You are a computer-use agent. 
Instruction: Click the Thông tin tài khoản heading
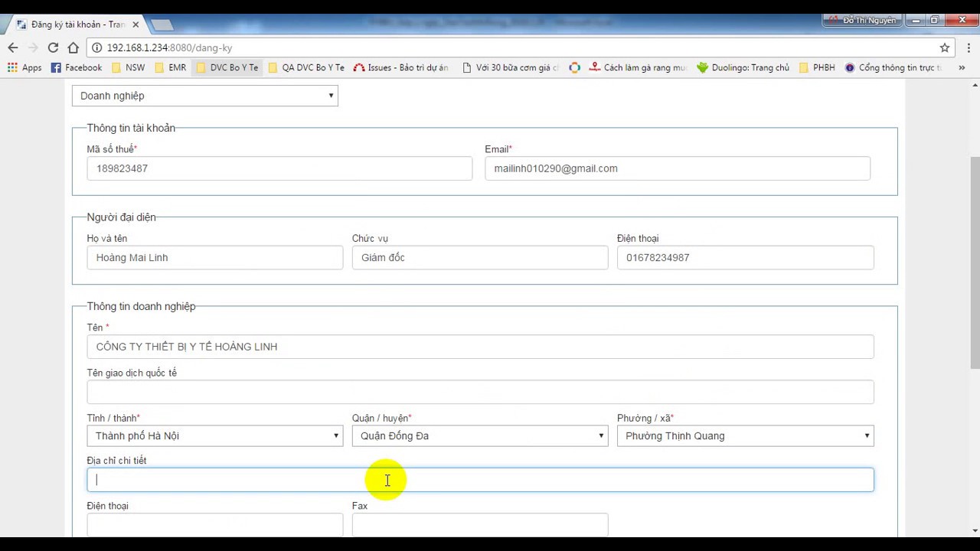(131, 128)
